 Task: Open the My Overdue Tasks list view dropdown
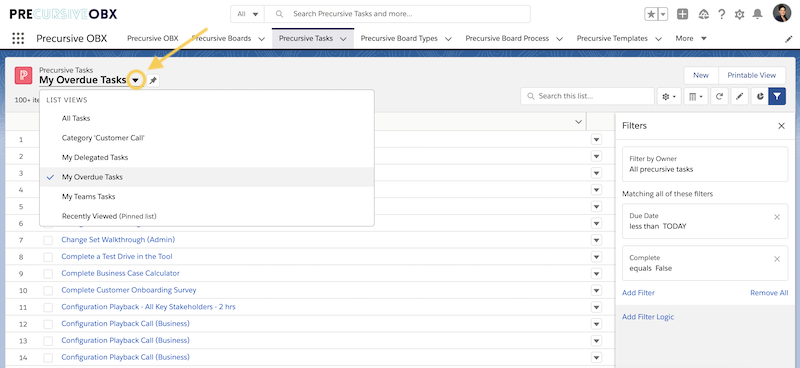point(136,80)
